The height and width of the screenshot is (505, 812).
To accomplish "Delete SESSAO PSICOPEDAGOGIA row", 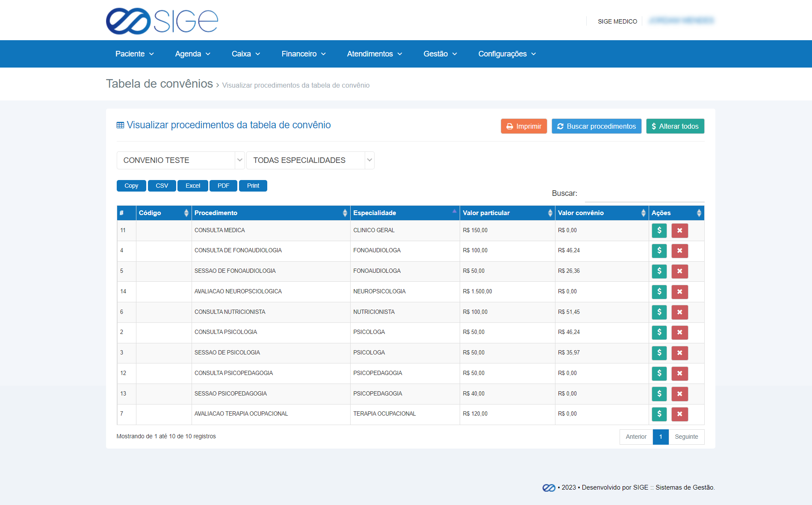I will click(679, 394).
